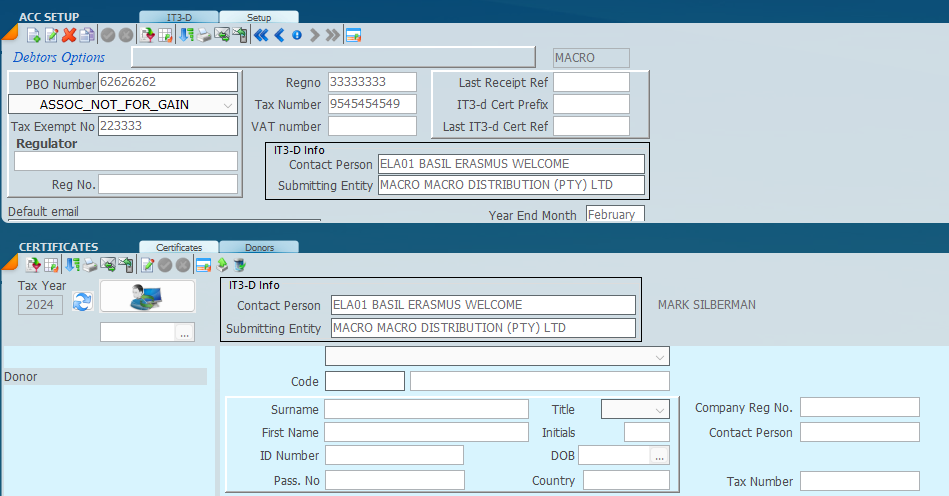
Task: Click the printer icon in ACC Setup toolbar
Action: point(204,35)
